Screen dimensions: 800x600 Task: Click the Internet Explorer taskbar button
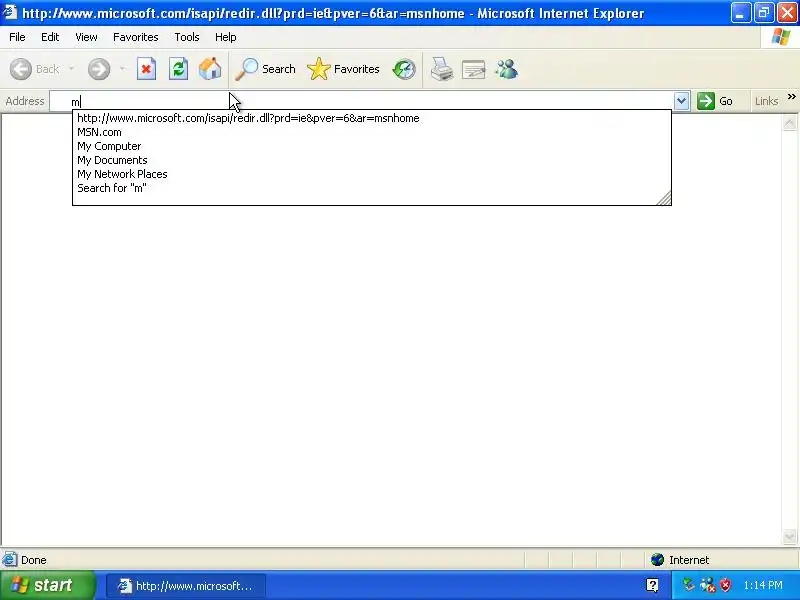[x=187, y=586]
